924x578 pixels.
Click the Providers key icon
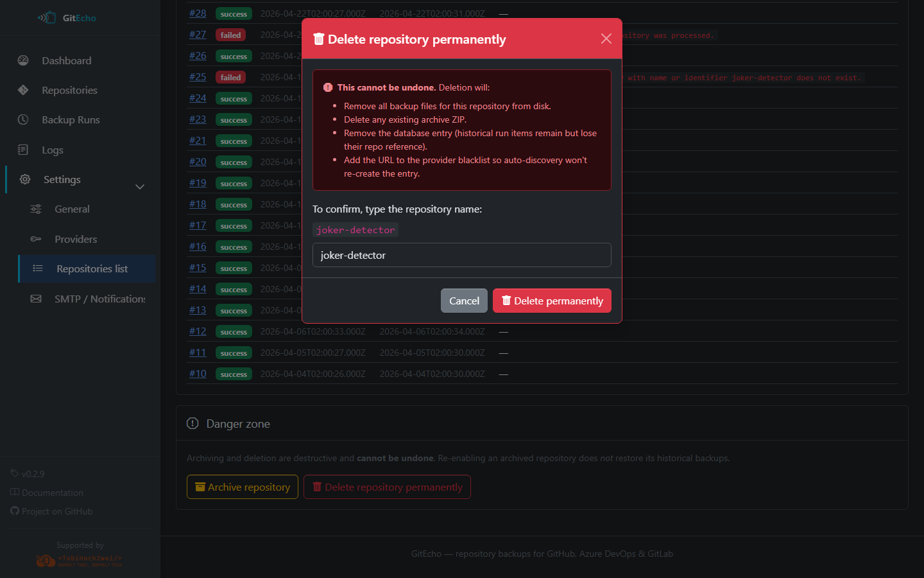coord(36,239)
